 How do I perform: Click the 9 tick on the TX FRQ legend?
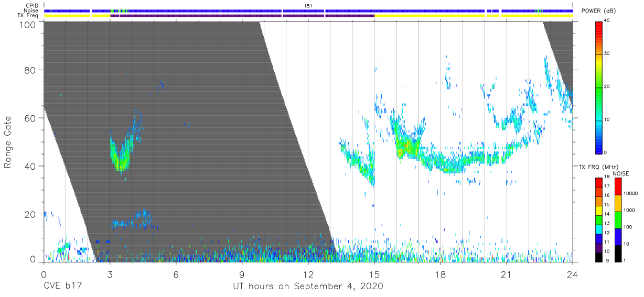(607, 260)
